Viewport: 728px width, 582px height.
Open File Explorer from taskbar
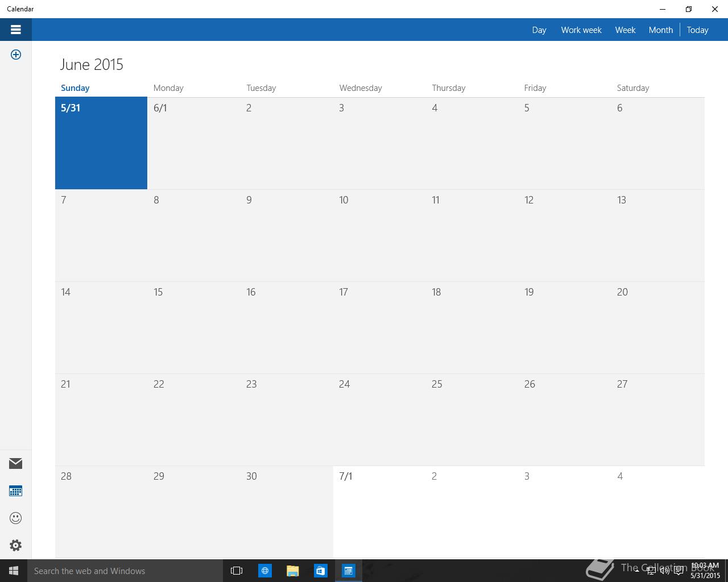click(x=292, y=571)
